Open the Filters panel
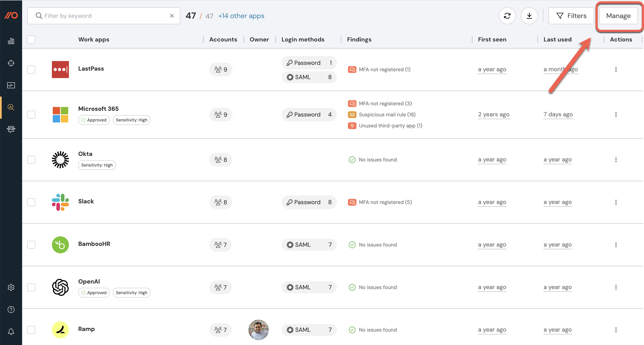 point(571,16)
